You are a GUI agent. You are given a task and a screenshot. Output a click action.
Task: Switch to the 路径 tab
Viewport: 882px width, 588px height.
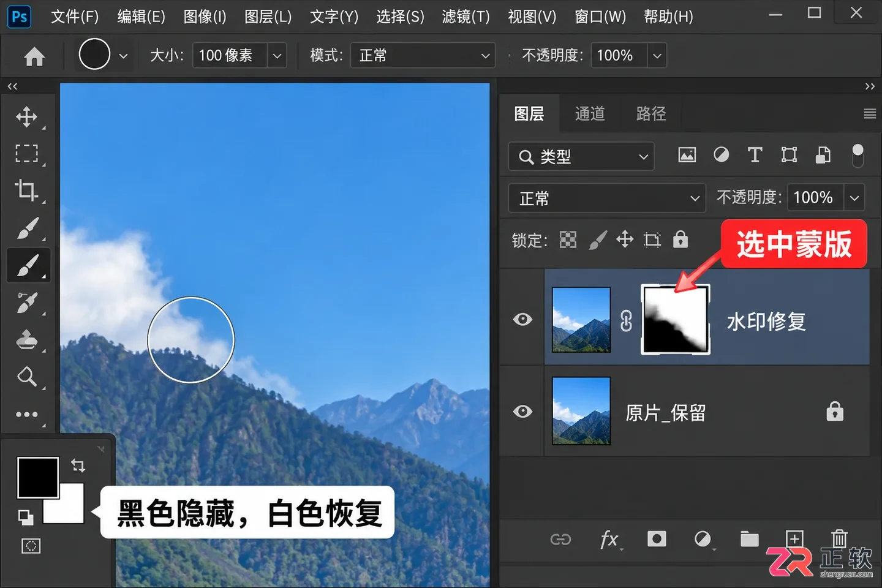click(651, 114)
